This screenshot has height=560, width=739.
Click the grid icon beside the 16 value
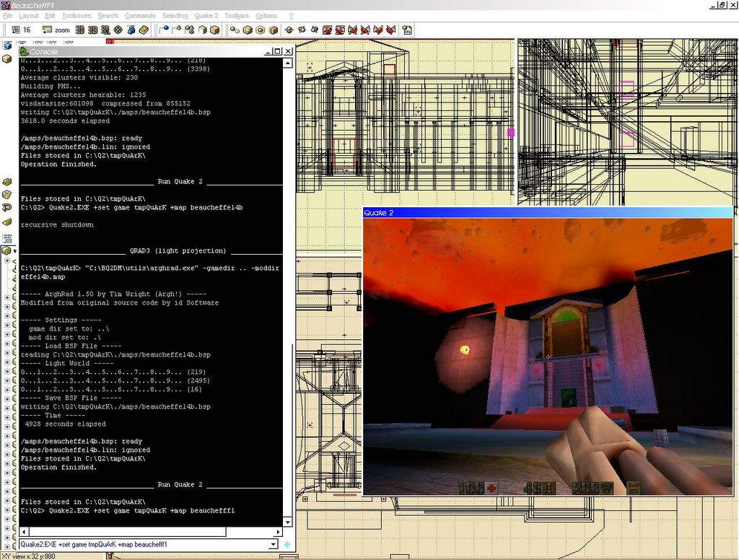click(16, 30)
